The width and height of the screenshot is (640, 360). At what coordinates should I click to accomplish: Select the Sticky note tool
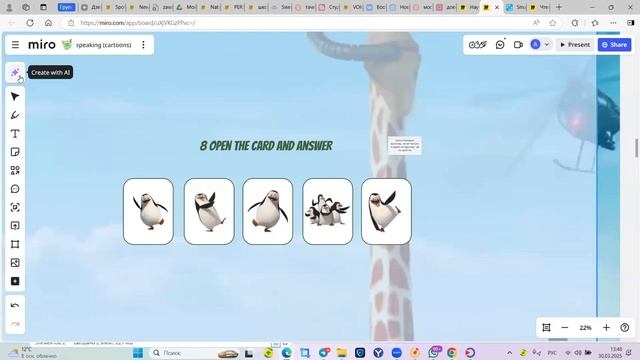click(15, 152)
